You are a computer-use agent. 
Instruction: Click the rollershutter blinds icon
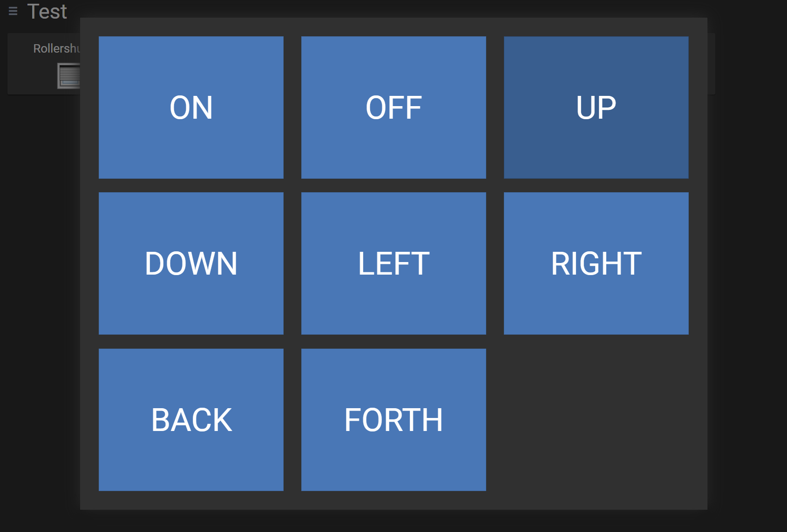pyautogui.click(x=69, y=76)
